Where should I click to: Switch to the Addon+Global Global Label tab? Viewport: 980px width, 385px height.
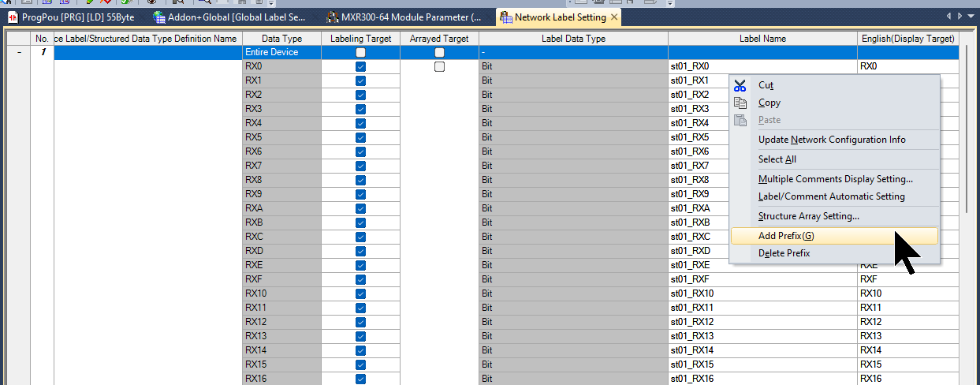click(x=236, y=17)
